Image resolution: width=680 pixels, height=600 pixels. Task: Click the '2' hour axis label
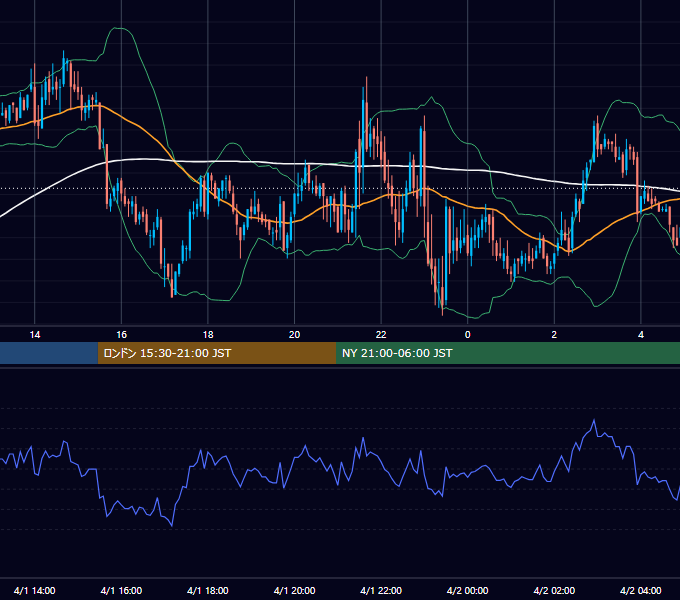(554, 335)
